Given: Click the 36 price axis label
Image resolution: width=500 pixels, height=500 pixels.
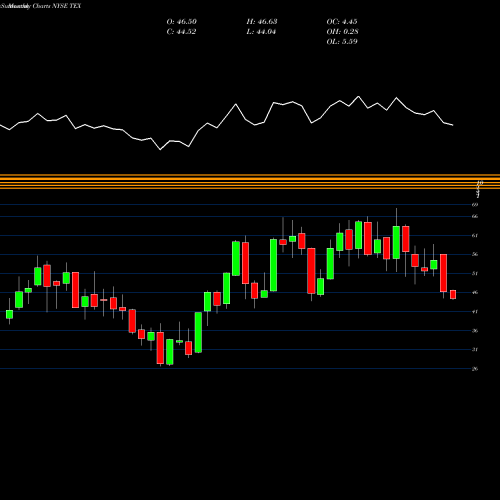Looking at the screenshot, I should tap(475, 331).
